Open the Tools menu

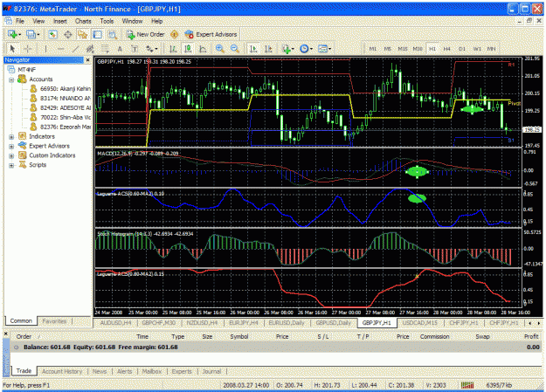pyautogui.click(x=107, y=21)
